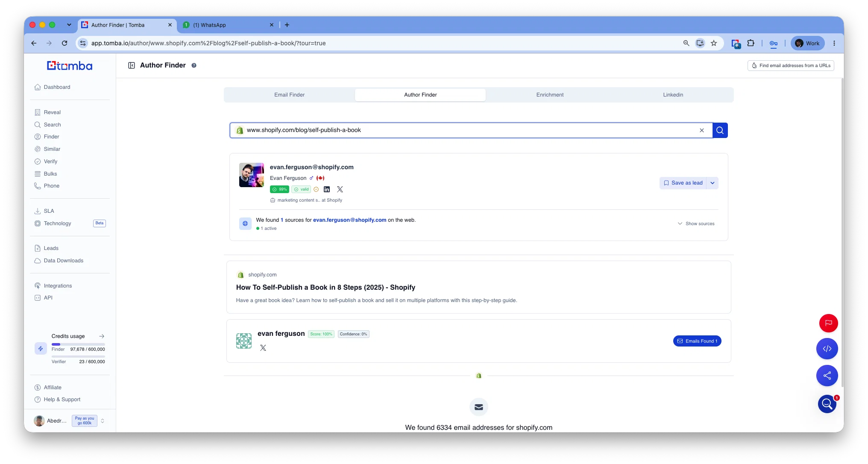Click the Data Downloads cloud icon
Screen dimensions: 868x464
pos(38,261)
